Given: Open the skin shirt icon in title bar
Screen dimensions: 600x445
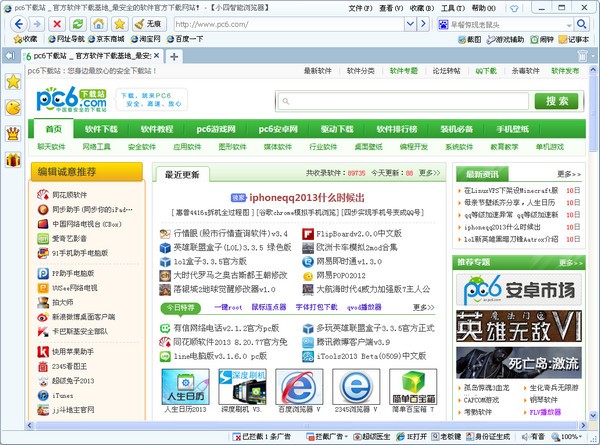Looking at the screenshot, I should click(x=515, y=8).
